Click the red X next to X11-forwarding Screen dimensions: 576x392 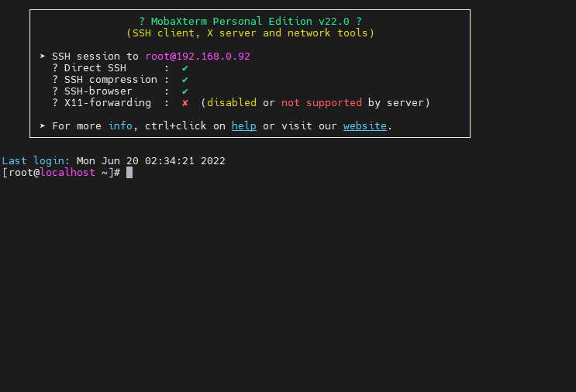(185, 103)
